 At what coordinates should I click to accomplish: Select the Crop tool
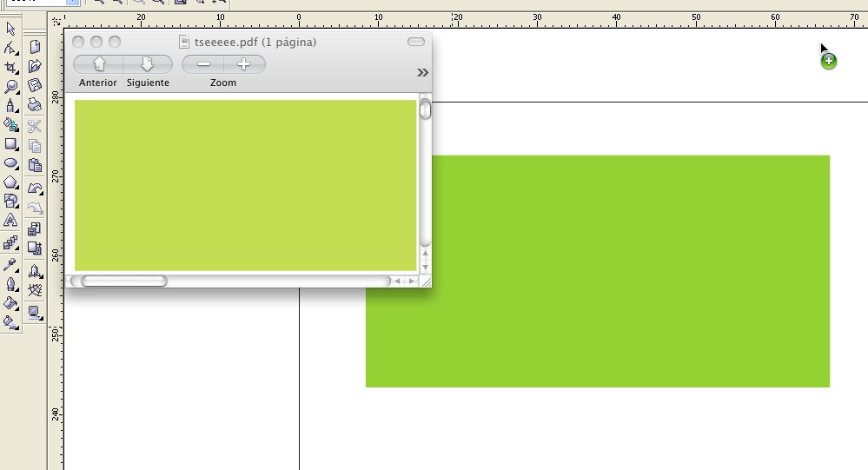tap(10, 68)
